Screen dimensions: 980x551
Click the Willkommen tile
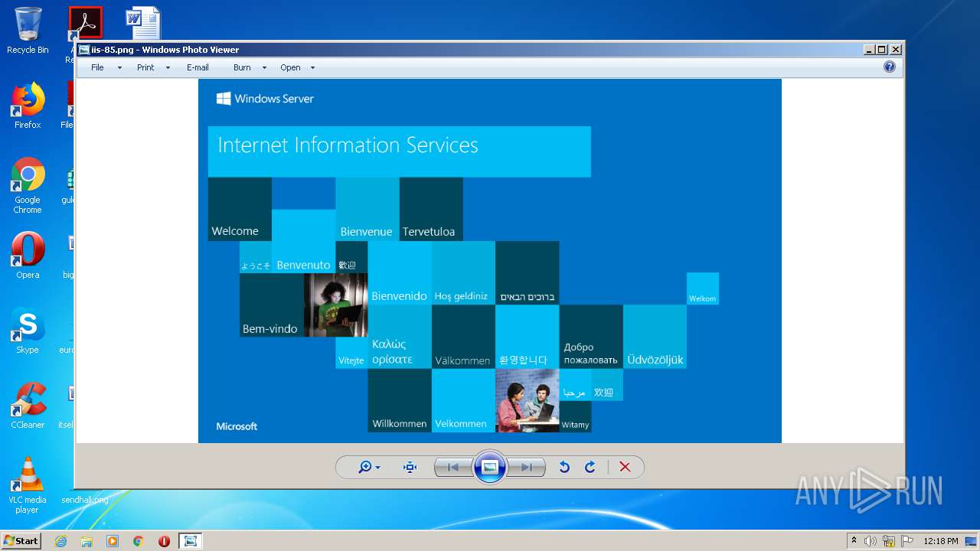click(400, 400)
